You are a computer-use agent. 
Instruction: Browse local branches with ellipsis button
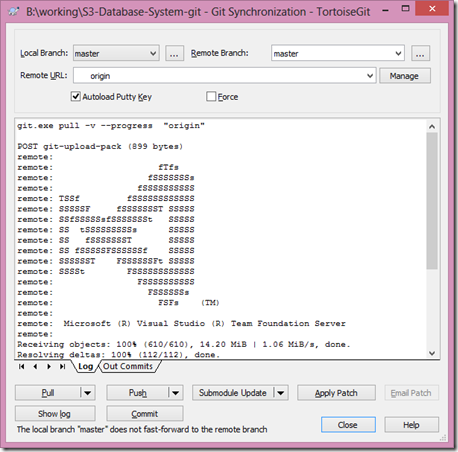[x=174, y=53]
